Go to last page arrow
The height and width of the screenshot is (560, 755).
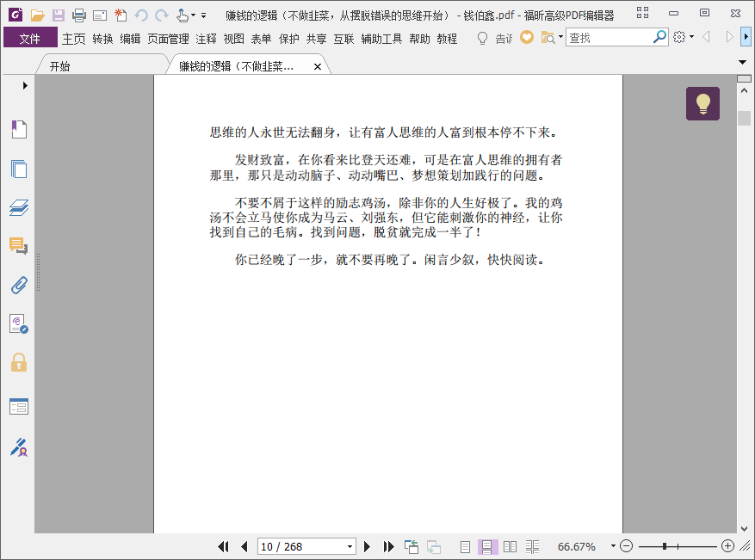click(388, 546)
